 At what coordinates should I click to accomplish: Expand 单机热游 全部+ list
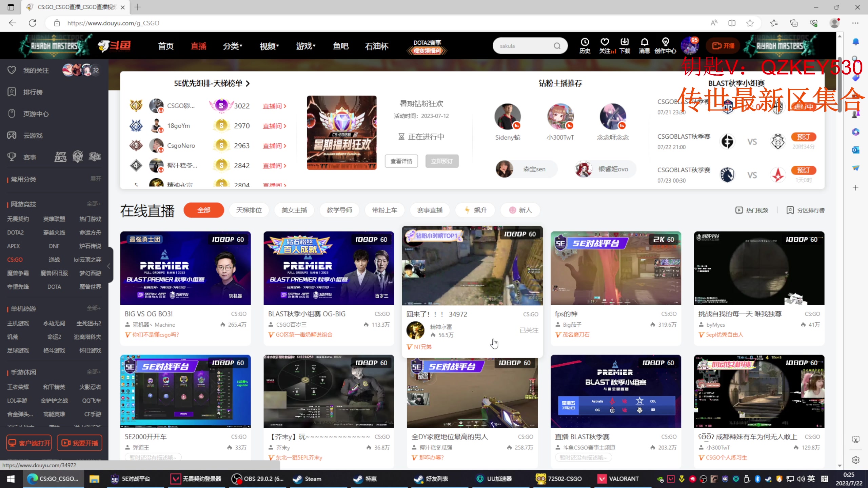point(94,308)
